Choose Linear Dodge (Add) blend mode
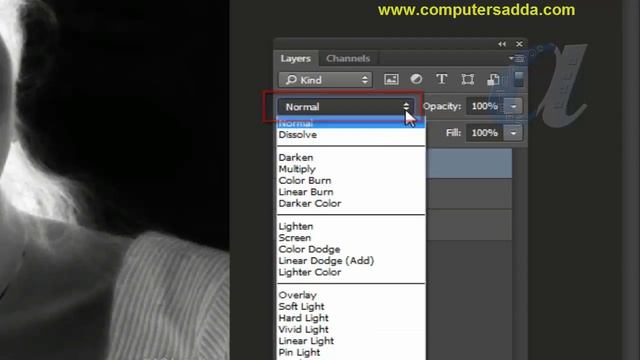The width and height of the screenshot is (640, 360). 351,261
